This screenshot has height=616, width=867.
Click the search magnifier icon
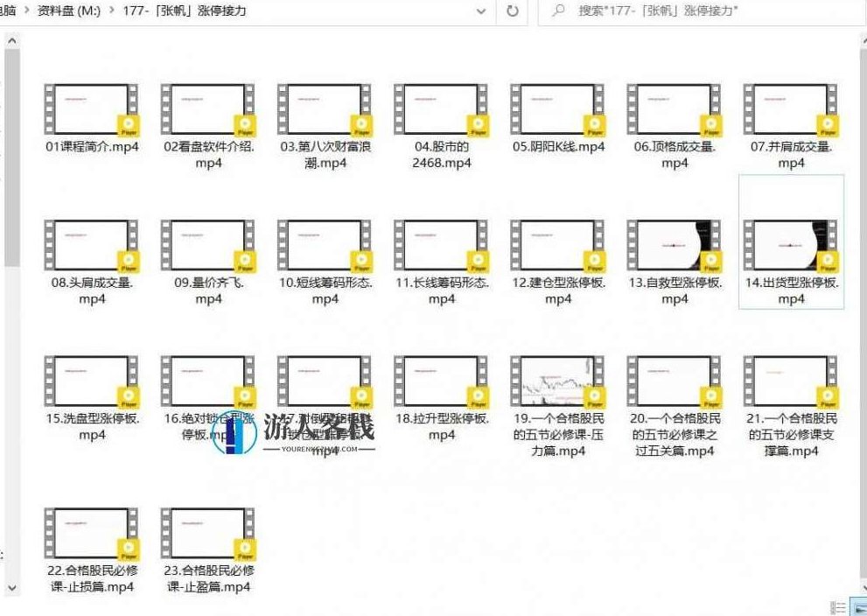coord(558,11)
